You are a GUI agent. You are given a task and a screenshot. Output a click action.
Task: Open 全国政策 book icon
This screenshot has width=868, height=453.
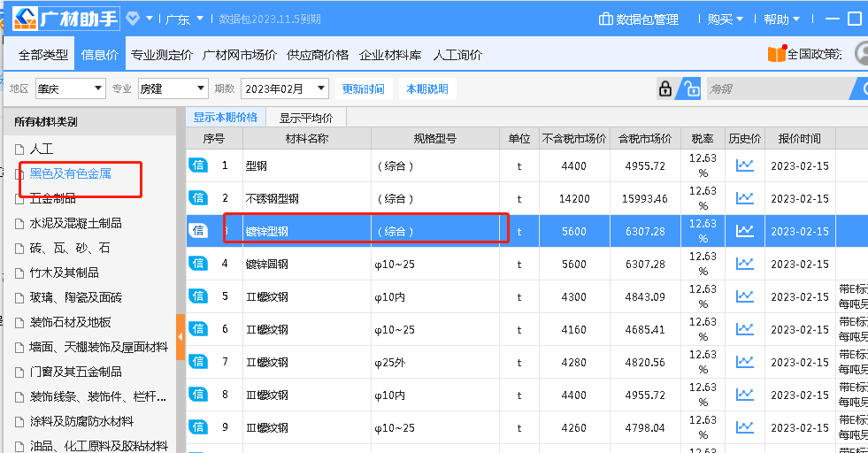point(777,54)
